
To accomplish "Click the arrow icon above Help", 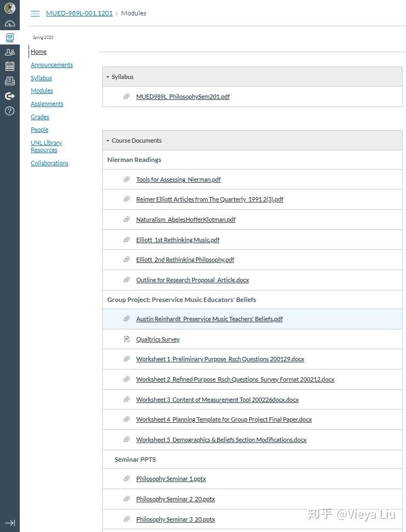I will coord(9,96).
